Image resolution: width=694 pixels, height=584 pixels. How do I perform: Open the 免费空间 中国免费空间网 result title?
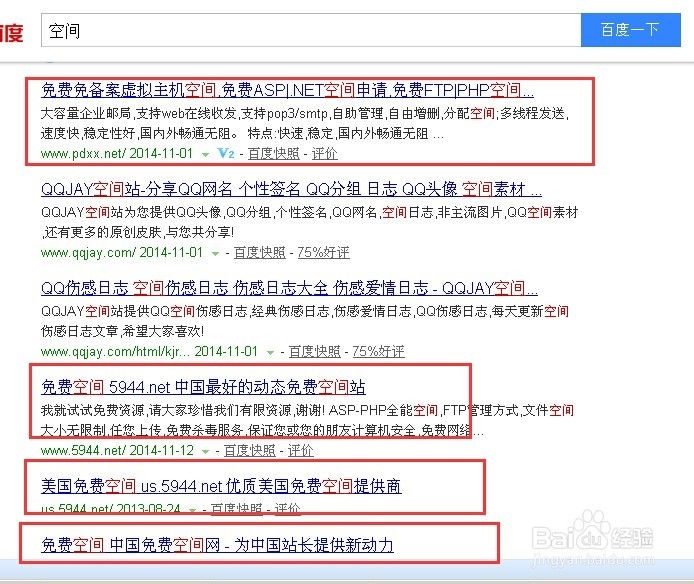217,545
